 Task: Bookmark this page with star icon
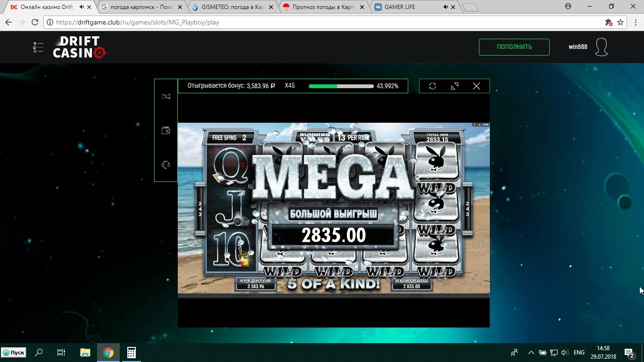(620, 22)
